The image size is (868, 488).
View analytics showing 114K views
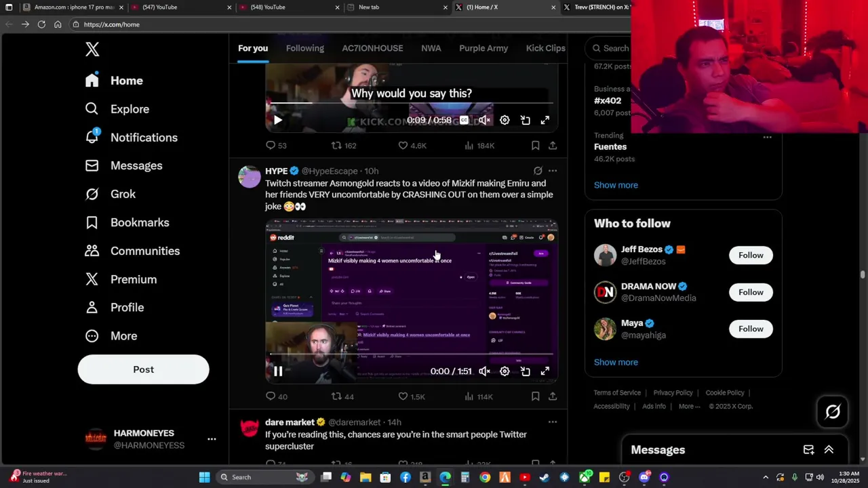479,396
